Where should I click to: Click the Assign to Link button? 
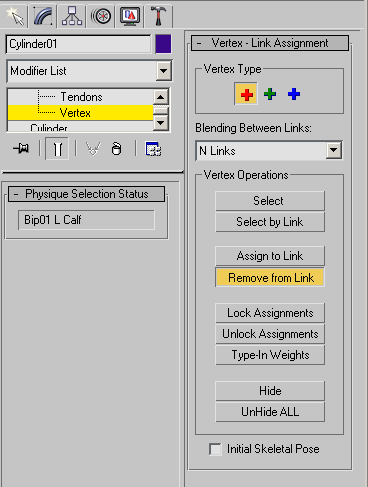(270, 256)
